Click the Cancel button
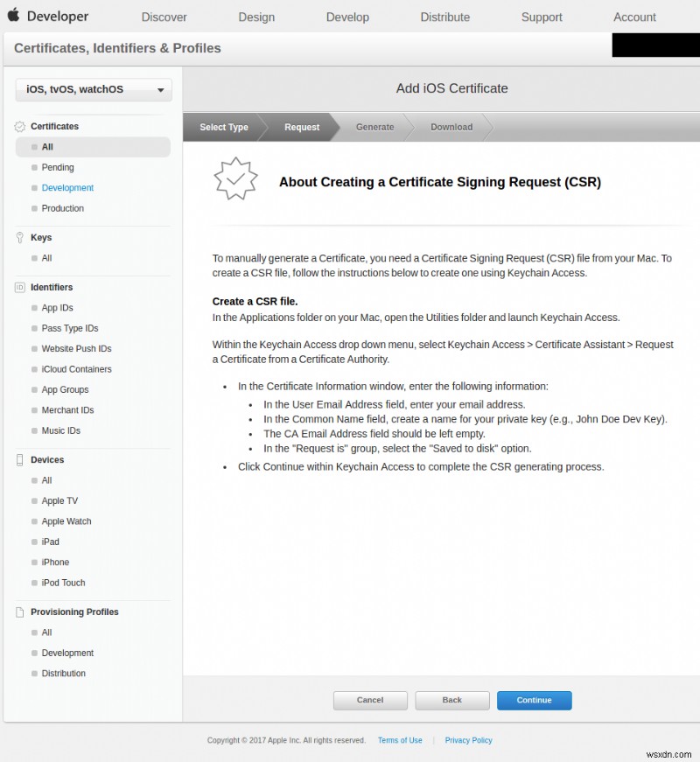The image size is (700, 762). pos(370,700)
